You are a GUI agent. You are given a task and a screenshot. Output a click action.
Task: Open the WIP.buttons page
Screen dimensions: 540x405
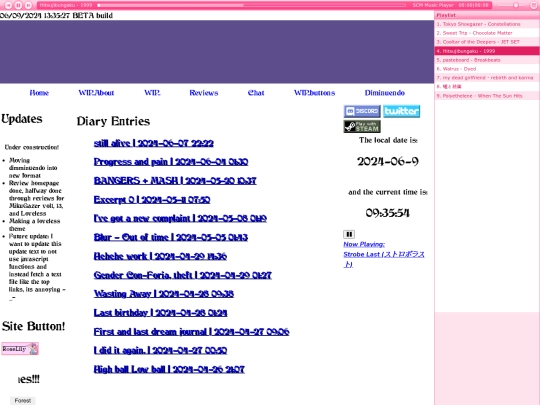pos(314,93)
